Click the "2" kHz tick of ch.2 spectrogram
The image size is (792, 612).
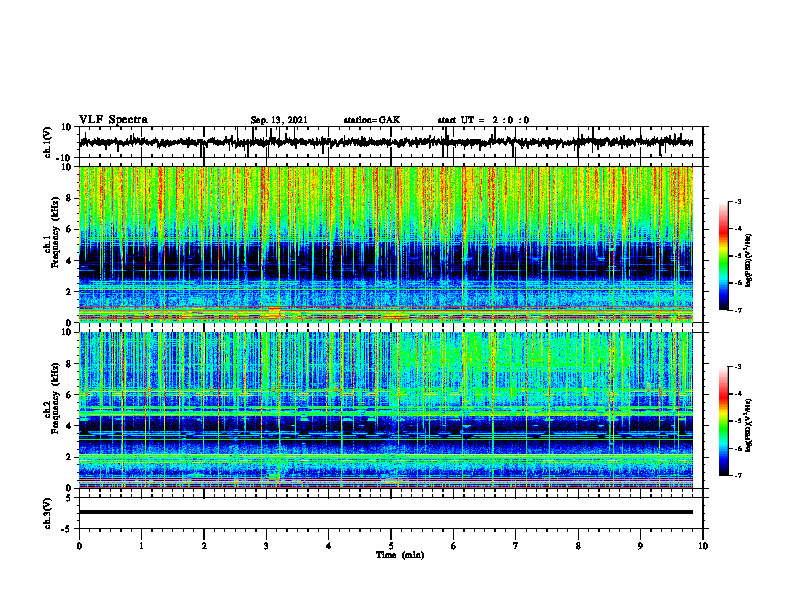coord(69,457)
